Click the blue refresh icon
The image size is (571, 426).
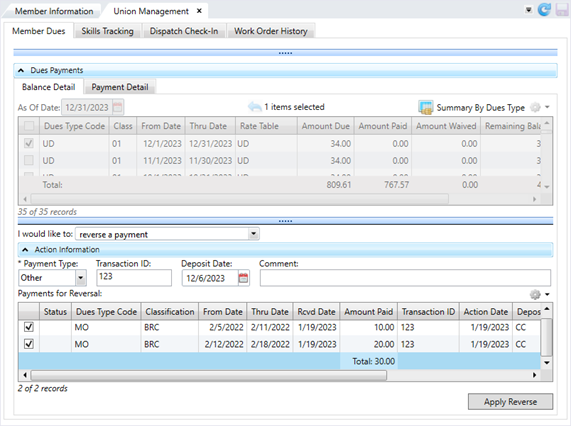tap(544, 10)
